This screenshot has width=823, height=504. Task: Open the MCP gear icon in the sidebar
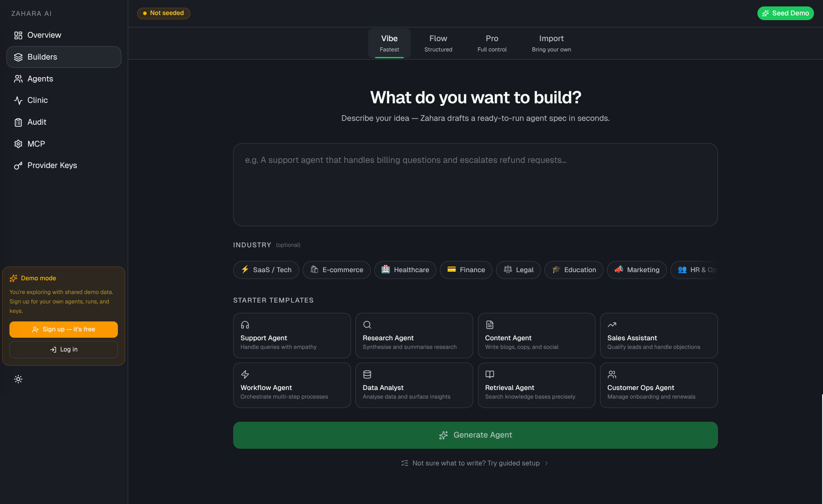(18, 144)
